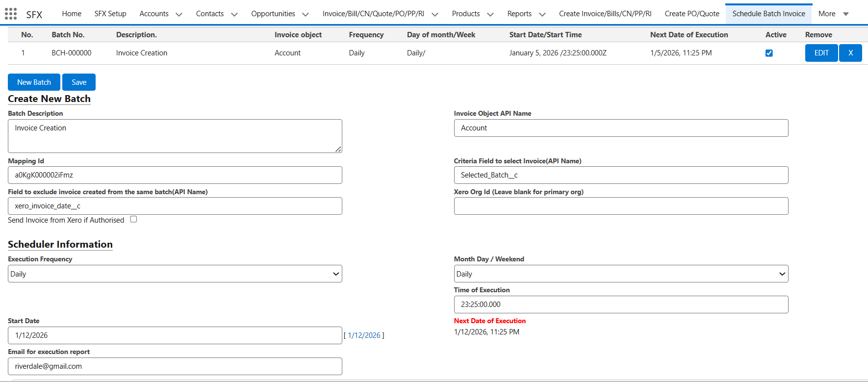Open the Reports tab dropdown chevron
Viewport: 868px width, 382px height.
point(542,14)
